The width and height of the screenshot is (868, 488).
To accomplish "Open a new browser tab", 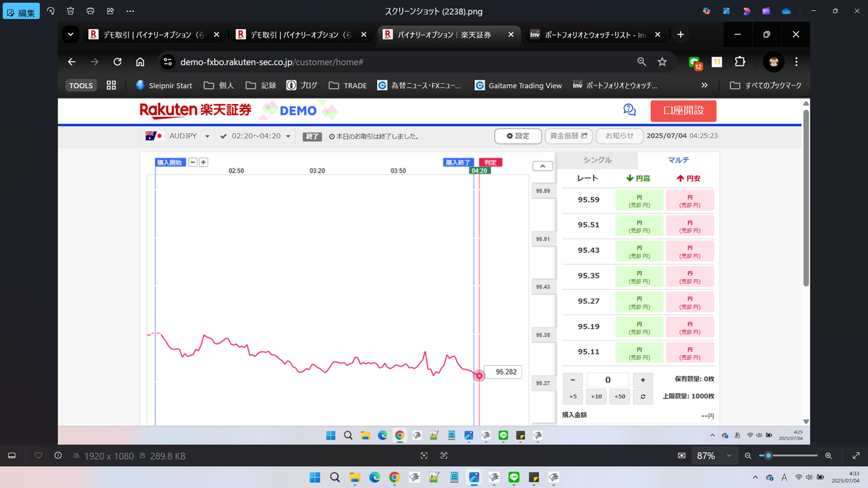I will pos(681,35).
